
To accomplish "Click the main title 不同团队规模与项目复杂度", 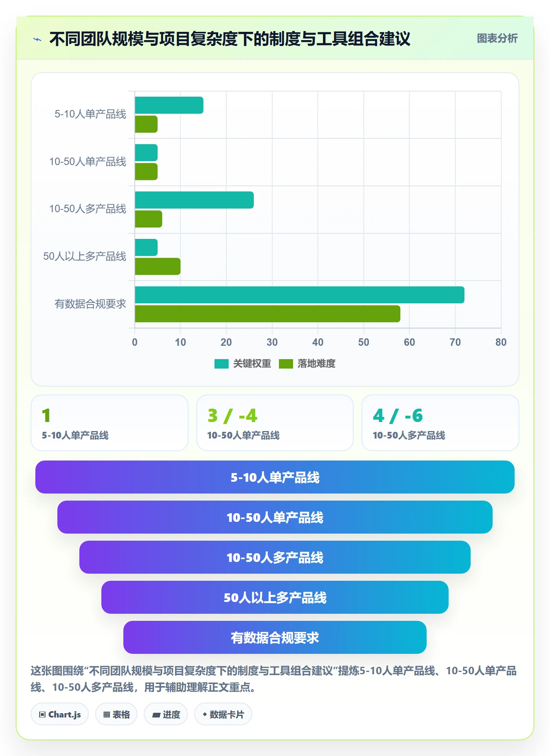I will [x=230, y=39].
